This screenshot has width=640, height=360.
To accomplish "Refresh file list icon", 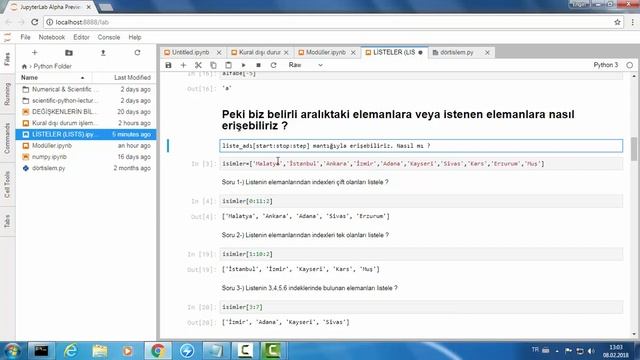I will (x=137, y=53).
